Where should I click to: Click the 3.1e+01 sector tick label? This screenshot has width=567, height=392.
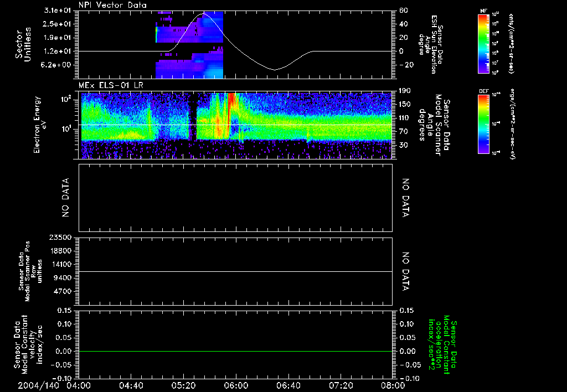tap(58, 11)
